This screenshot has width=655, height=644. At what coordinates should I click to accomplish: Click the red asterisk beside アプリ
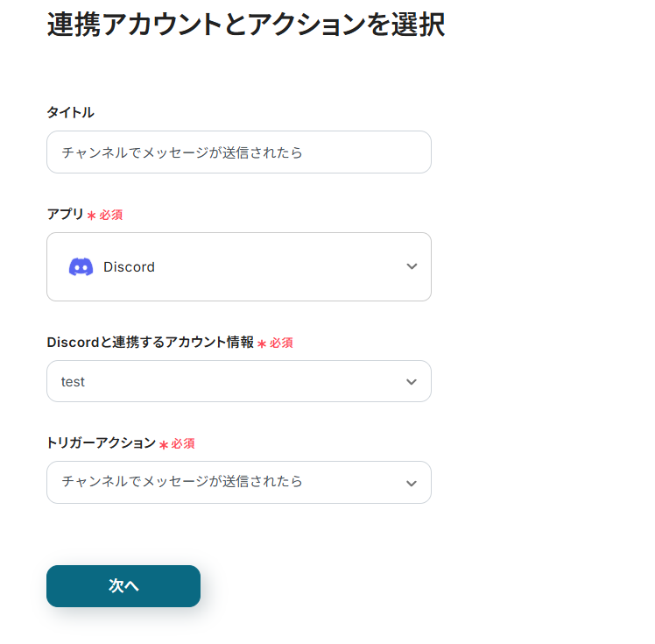point(91,216)
